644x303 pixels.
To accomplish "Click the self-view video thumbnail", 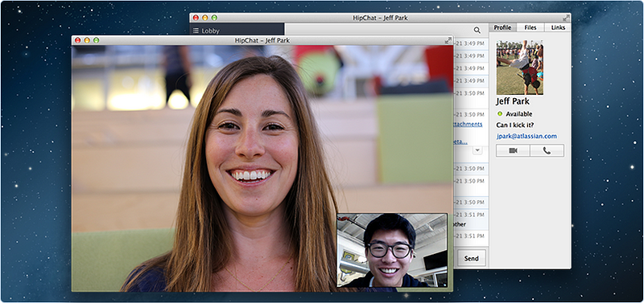I will (x=392, y=250).
